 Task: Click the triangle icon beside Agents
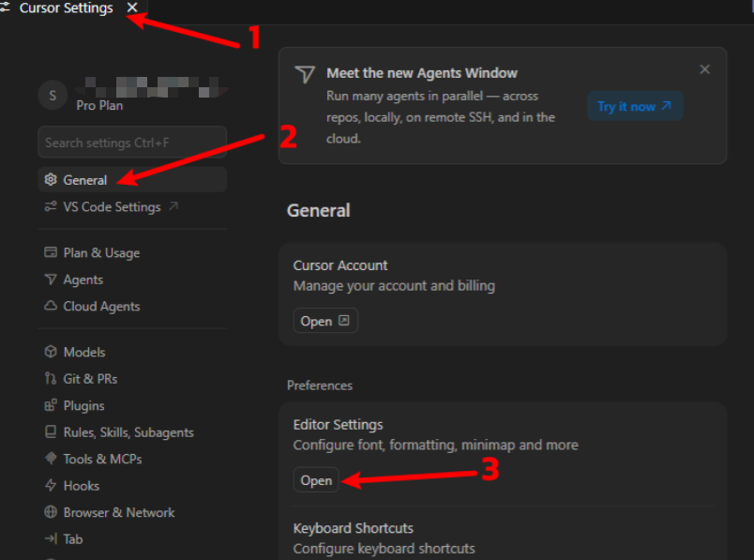click(x=51, y=280)
